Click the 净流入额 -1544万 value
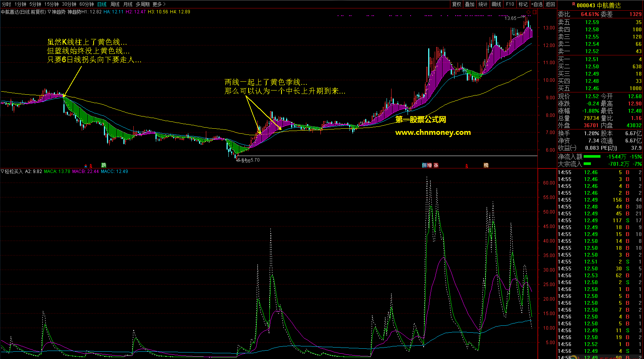644x359 pixels. tap(616, 157)
